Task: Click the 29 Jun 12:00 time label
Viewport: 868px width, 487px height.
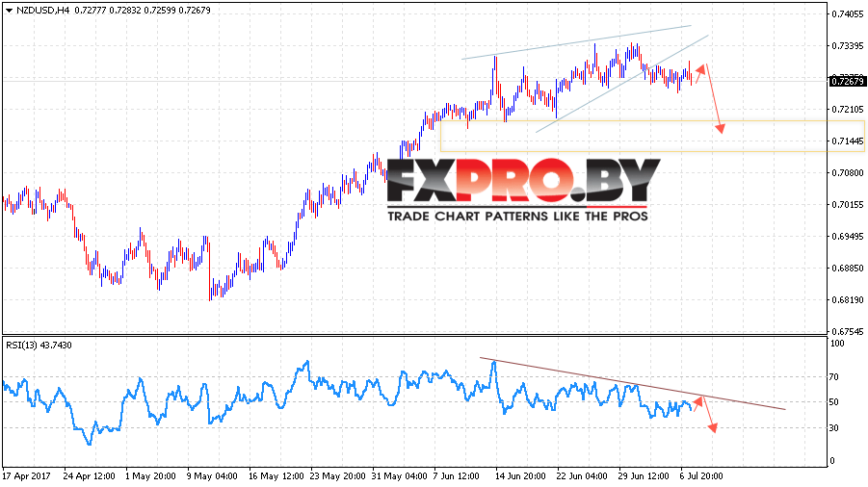Action: tap(644, 476)
